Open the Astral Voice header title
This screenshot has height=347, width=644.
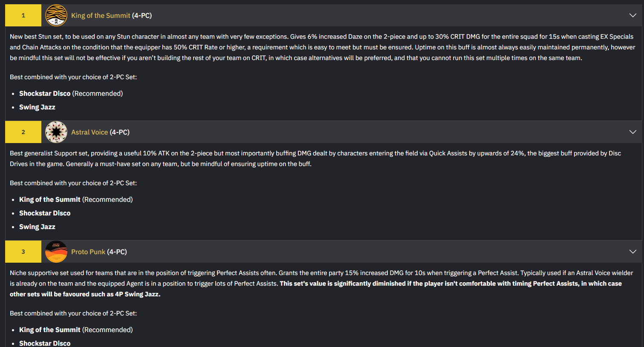(100, 132)
